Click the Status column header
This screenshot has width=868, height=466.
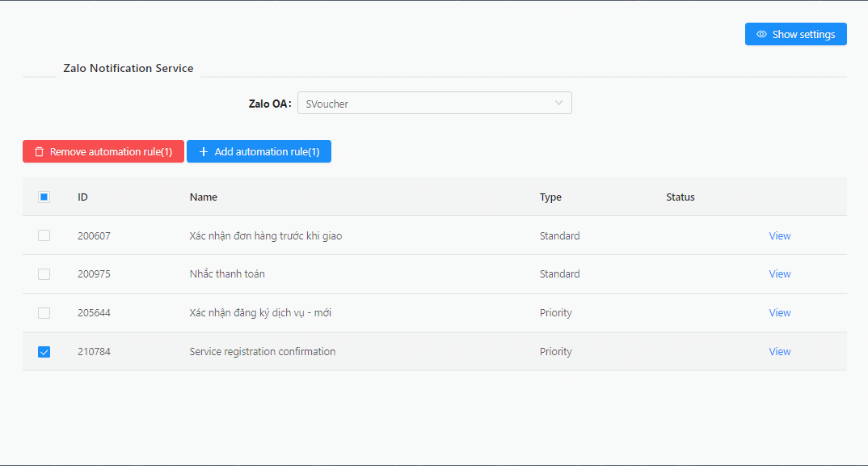coord(680,197)
